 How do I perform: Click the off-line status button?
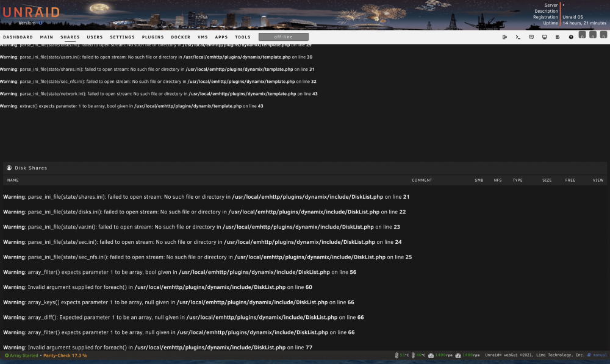click(x=283, y=37)
